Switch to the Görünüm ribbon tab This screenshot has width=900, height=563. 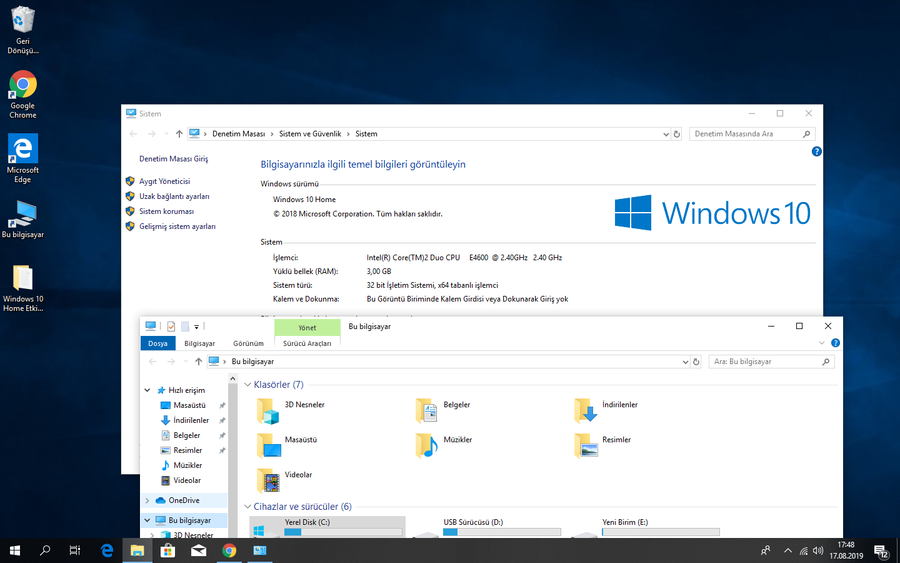click(x=248, y=343)
